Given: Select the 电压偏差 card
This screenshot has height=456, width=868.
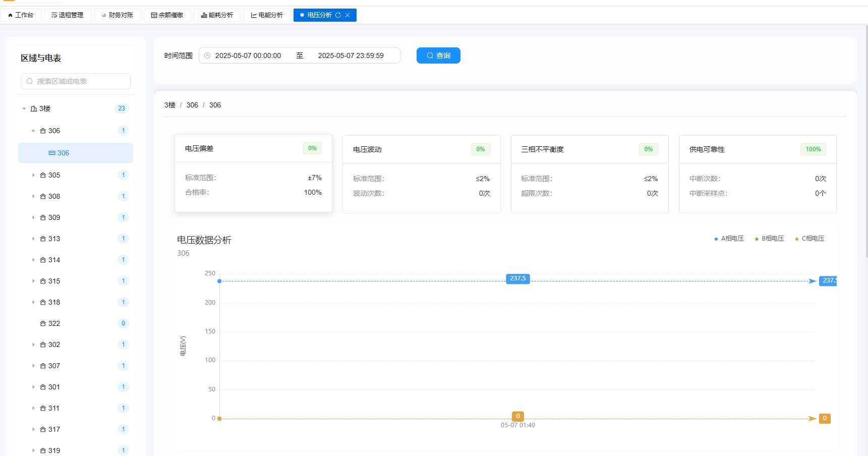Looking at the screenshot, I should tap(253, 173).
